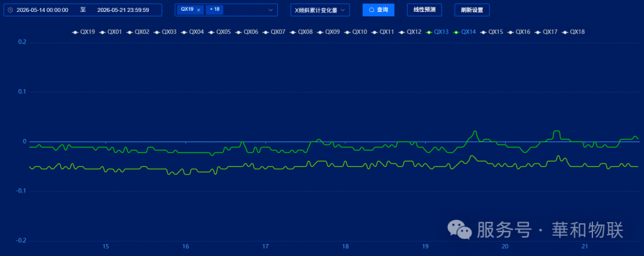Viewport: 644px width, 256px height.
Task: Show QX16 series via legend
Action: (519, 31)
